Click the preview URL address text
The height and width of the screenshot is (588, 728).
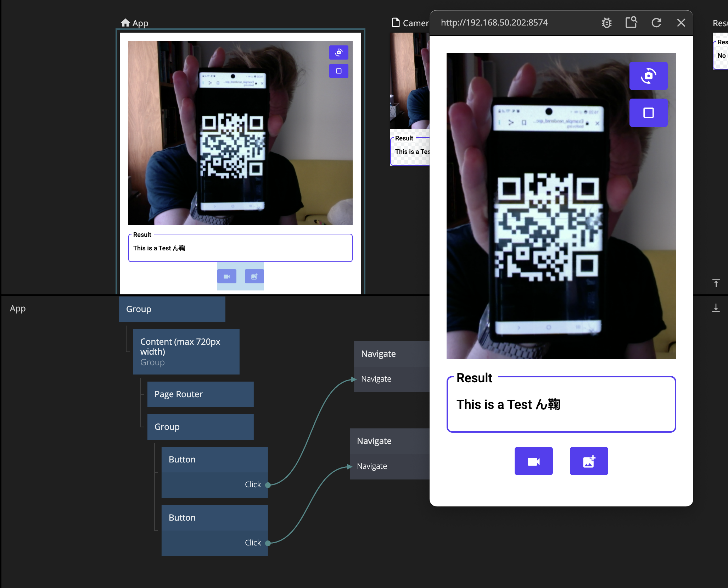494,23
